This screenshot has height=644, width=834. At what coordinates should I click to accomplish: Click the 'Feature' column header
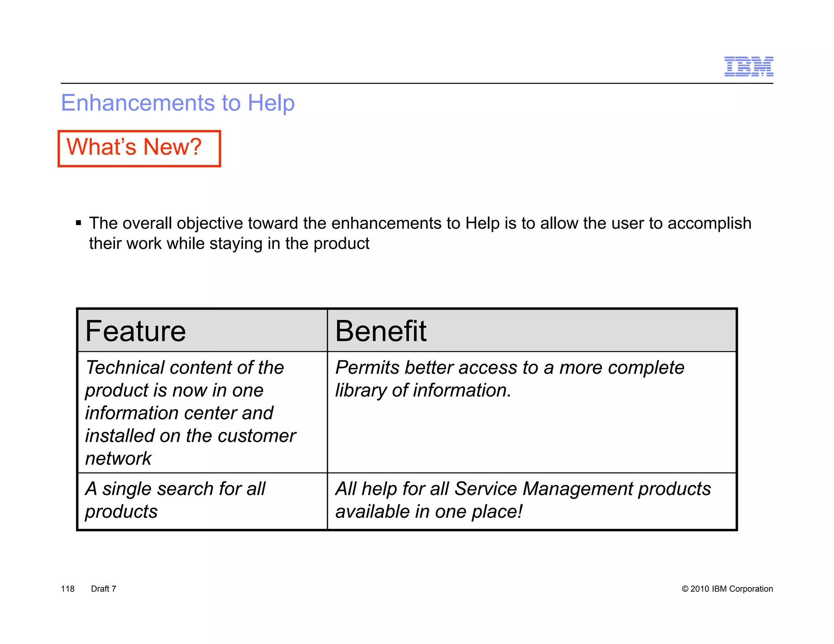(202, 331)
